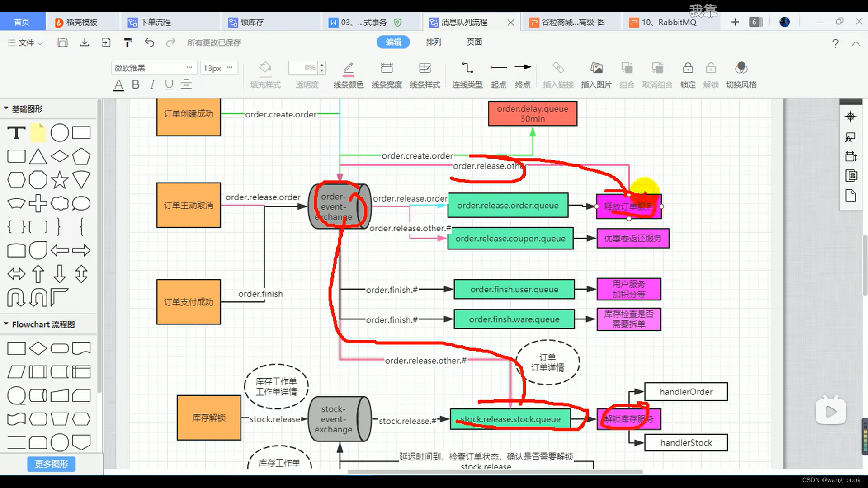Switch to the 编辑 tab
Screen dimensions: 868x488
(x=393, y=42)
